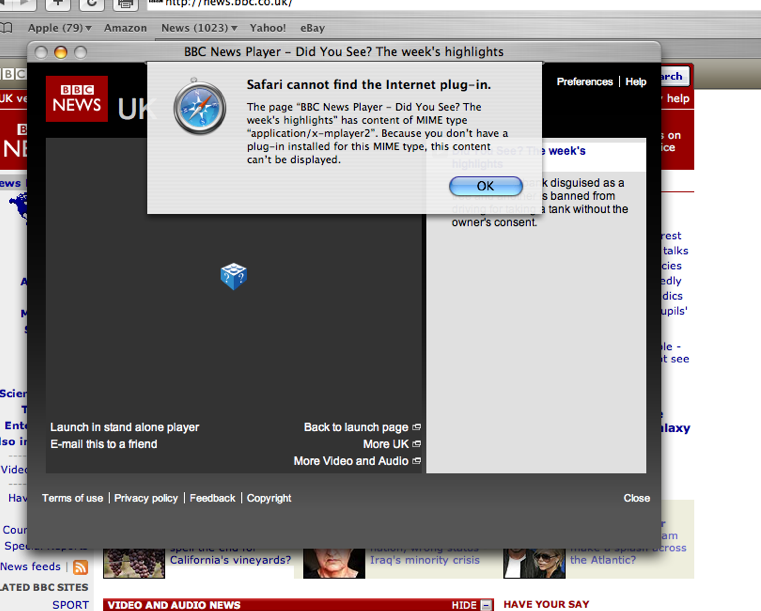Click the VIDEO AND AUDIO NEWS heading
This screenshot has width=761, height=611.
[x=174, y=605]
